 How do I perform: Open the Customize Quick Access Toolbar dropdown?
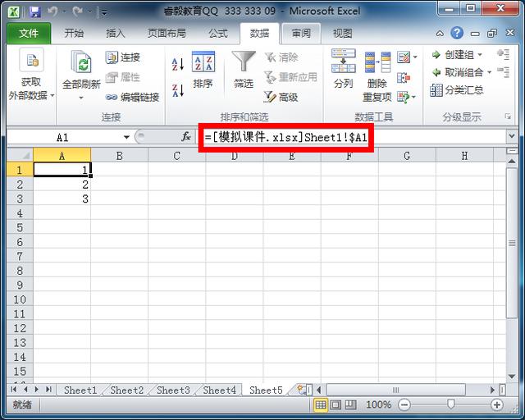(x=104, y=13)
